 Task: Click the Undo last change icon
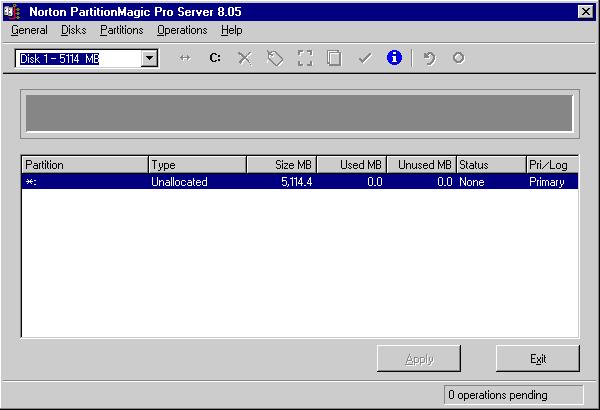pyautogui.click(x=429, y=59)
